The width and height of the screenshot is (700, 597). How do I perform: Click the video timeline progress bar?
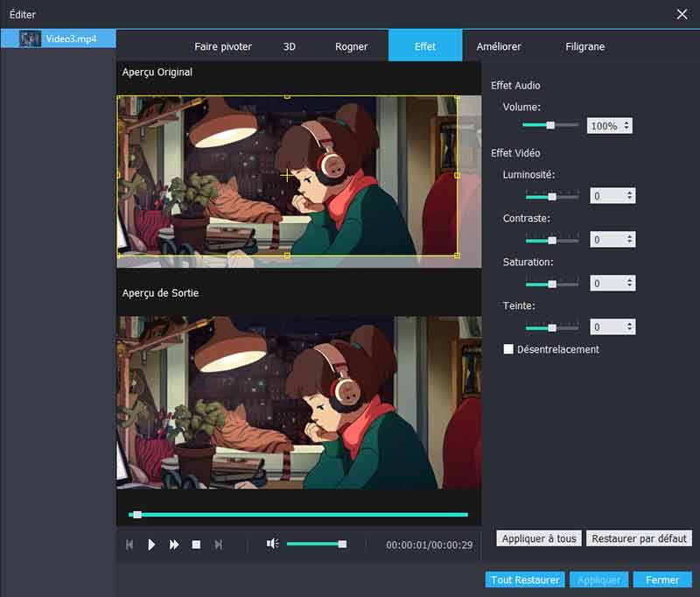[x=297, y=515]
